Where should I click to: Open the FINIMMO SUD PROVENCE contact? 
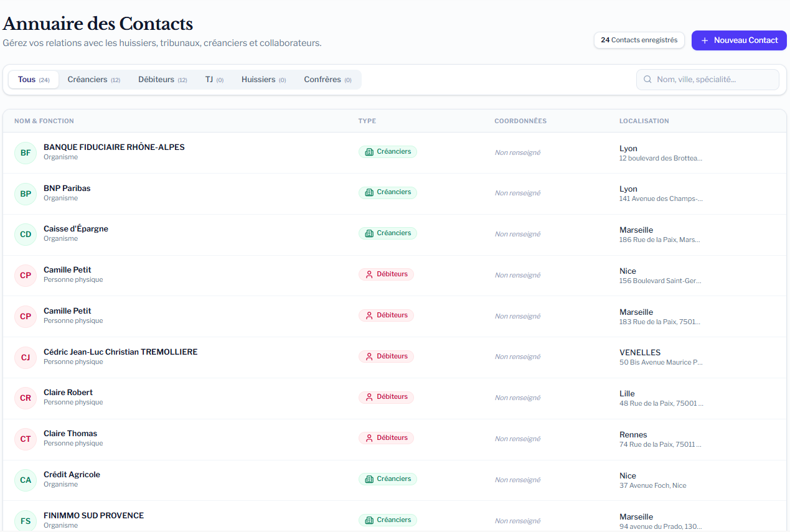(x=93, y=516)
